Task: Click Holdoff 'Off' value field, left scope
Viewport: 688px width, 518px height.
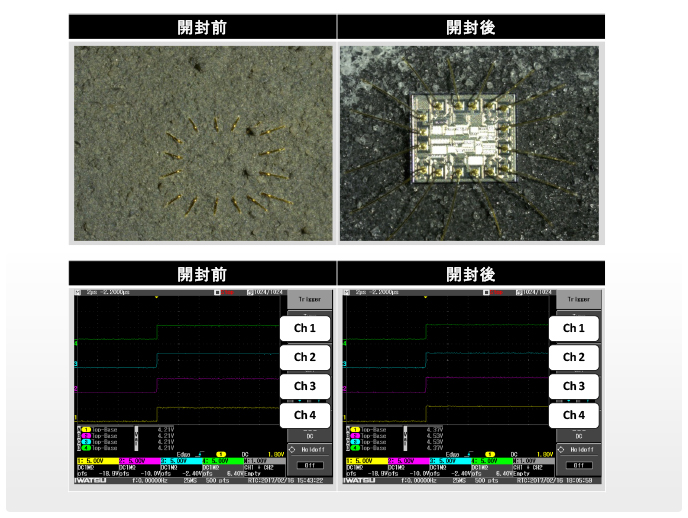Action: (x=310, y=465)
